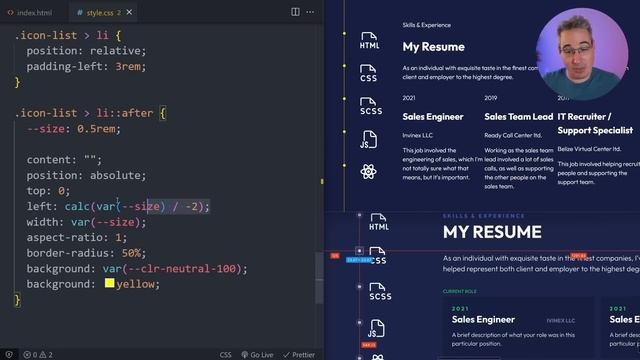Open the editor more actions ellipsis menu
Screen dimensions: 640x360
310,12
